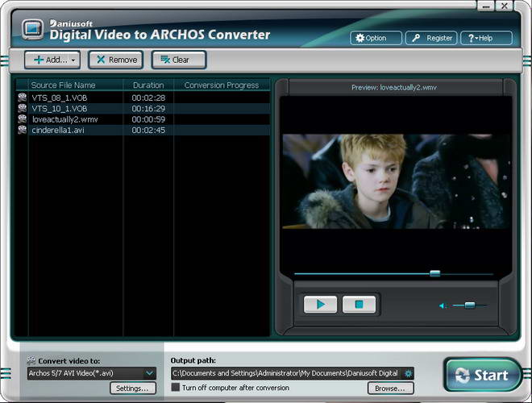This screenshot has width=532, height=403.
Task: Minimize the converter window
Action: [486, 6]
